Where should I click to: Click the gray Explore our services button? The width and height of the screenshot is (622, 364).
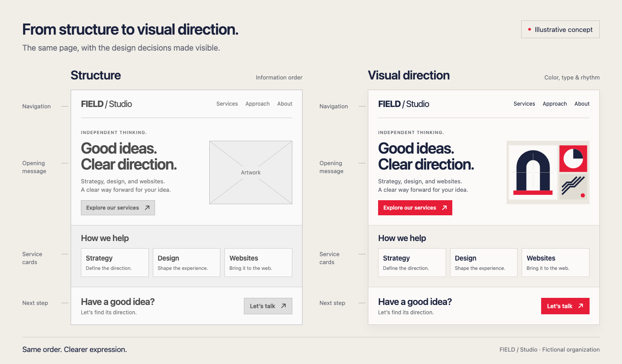118,208
